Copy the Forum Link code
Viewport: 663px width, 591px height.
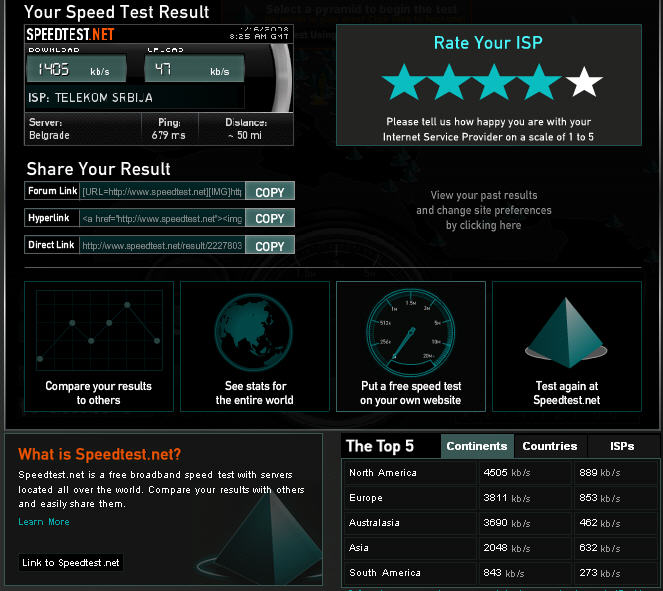click(270, 191)
